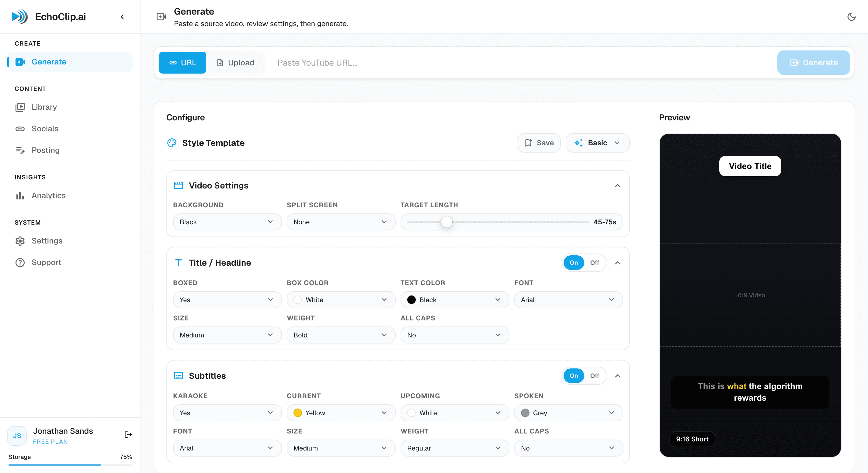Click the EchoClip.ai logo icon
This screenshot has width=868, height=473.
(x=19, y=16)
